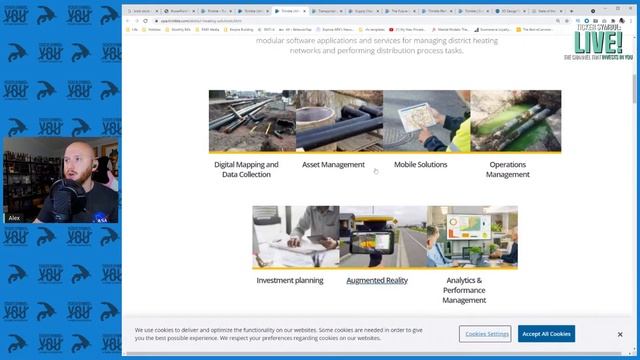Click Alex's webcam video feed
This screenshot has width=640, height=360.
(61, 180)
